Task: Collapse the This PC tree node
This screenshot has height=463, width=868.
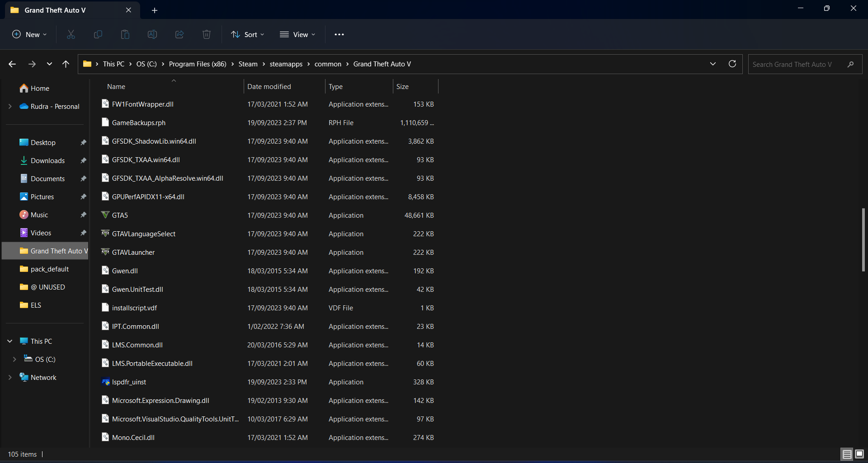Action: point(10,341)
